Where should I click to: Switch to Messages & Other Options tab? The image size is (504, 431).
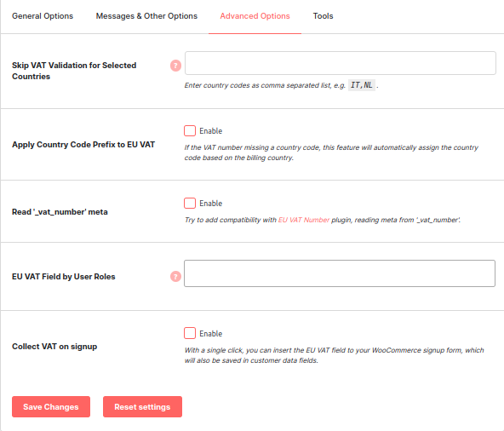pos(146,16)
